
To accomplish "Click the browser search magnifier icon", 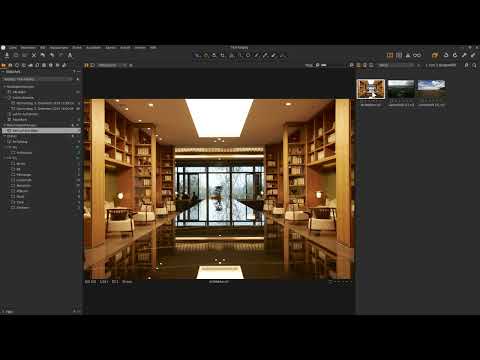I will [474, 65].
